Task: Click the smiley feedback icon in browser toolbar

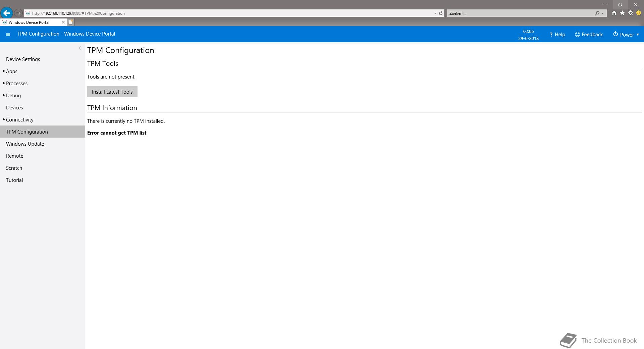Action: tap(639, 13)
